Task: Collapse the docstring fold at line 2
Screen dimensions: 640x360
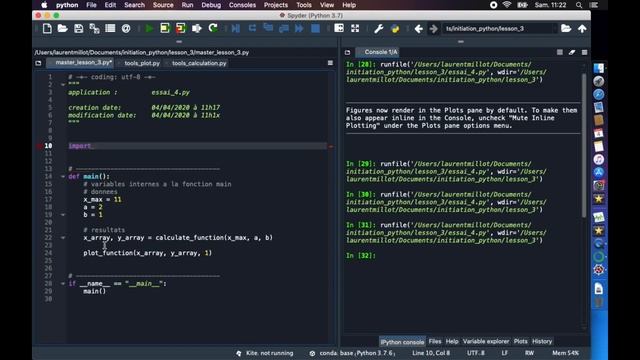Action: (63, 84)
